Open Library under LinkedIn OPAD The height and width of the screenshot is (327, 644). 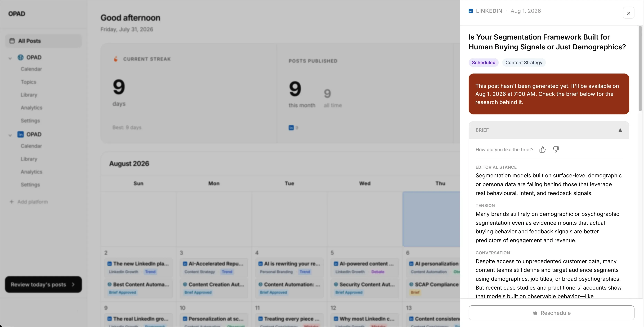coord(29,159)
